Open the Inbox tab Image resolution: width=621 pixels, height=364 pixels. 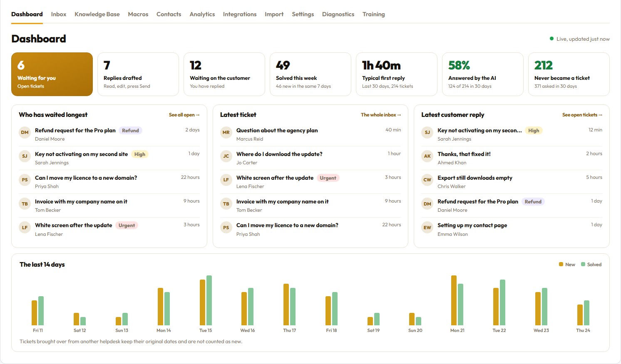tap(59, 14)
